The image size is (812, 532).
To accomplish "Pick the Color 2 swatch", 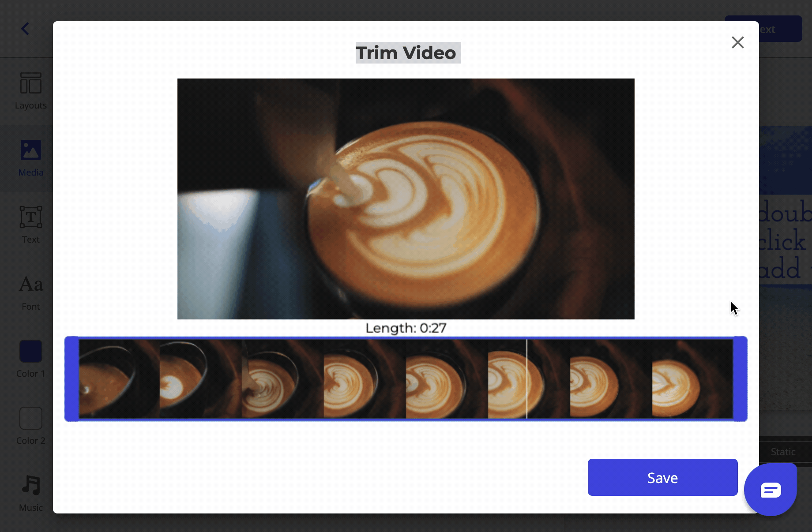I will click(x=30, y=418).
